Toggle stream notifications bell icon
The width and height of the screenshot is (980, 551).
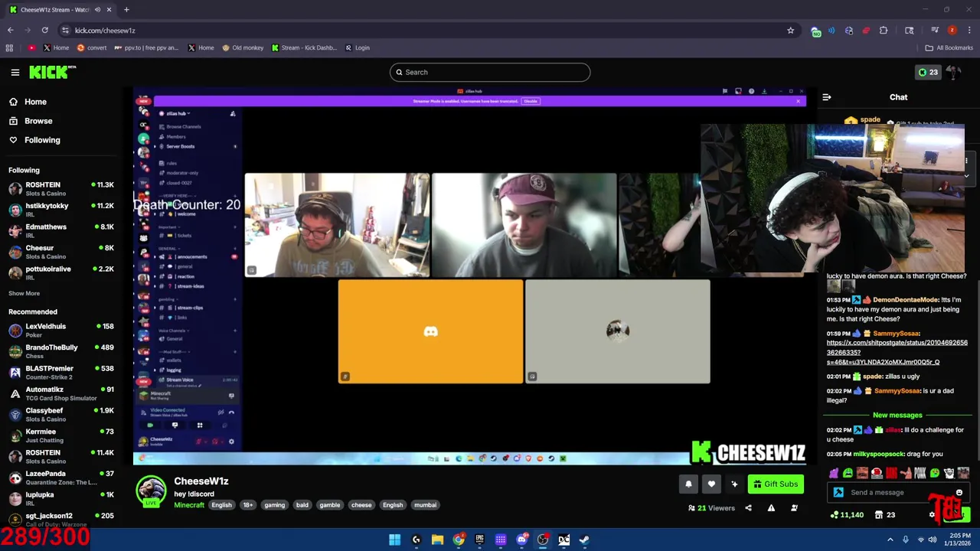[688, 484]
